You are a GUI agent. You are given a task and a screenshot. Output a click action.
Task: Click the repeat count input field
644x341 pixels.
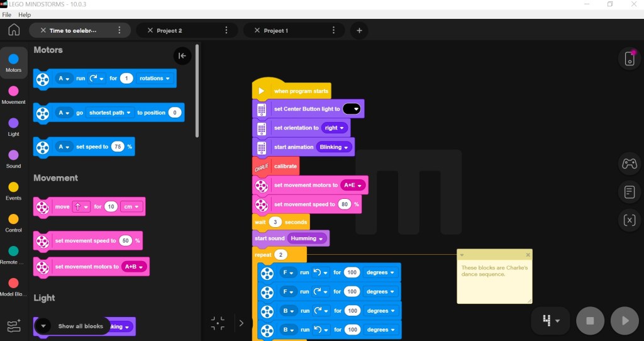(281, 255)
